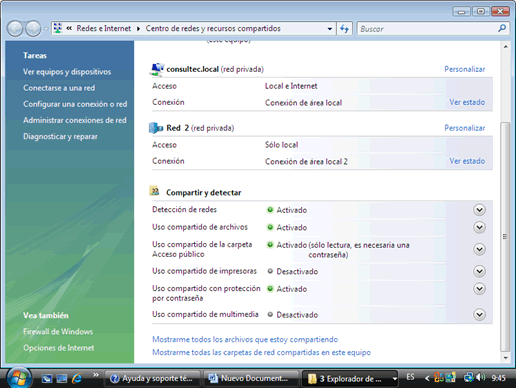Click the Windows Start orb
The image size is (517, 389).
pos(19,378)
